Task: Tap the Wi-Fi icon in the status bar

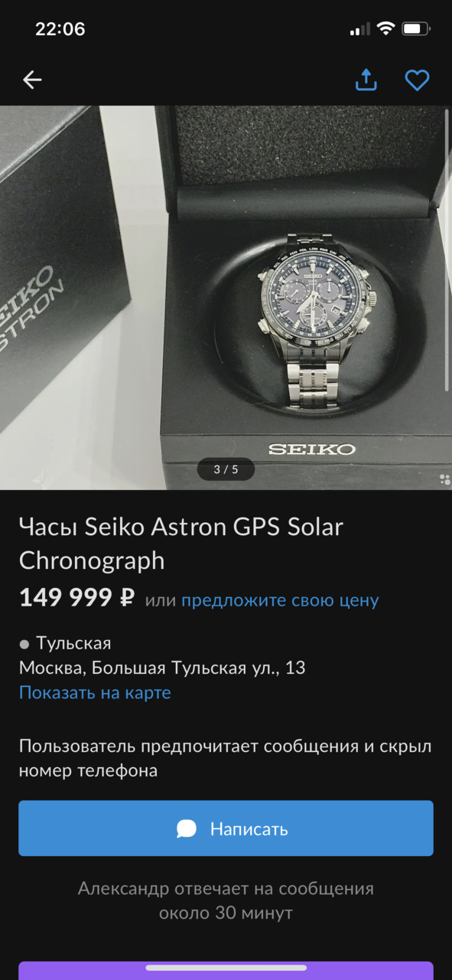Action: pyautogui.click(x=386, y=29)
